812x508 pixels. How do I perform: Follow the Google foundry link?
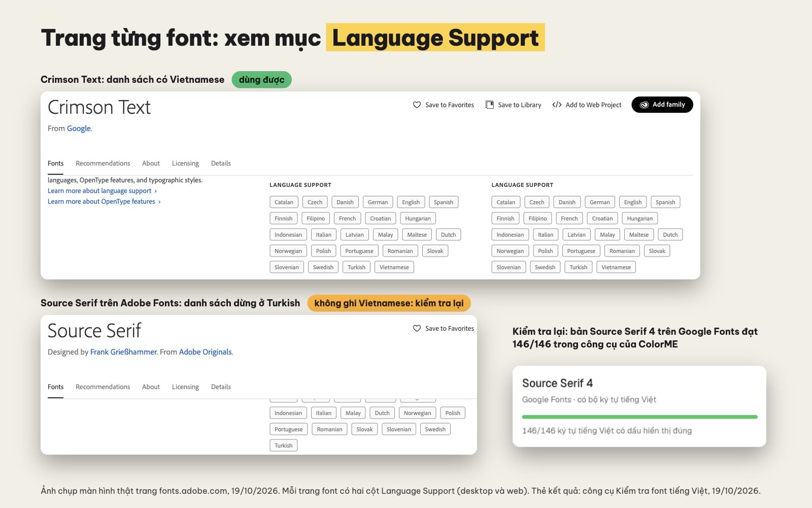pos(79,129)
